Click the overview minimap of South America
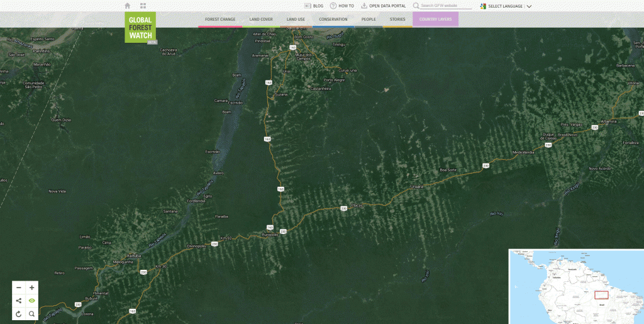The width and height of the screenshot is (644, 324). pos(576,287)
